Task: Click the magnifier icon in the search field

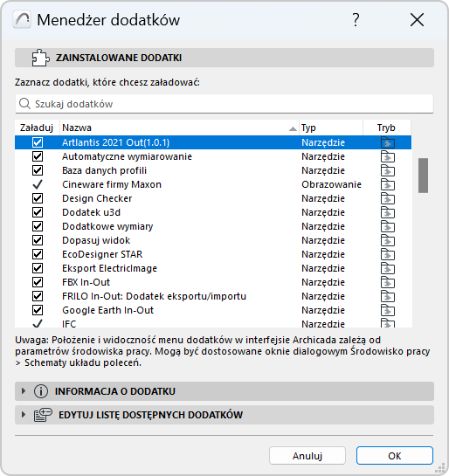Action: 24,104
